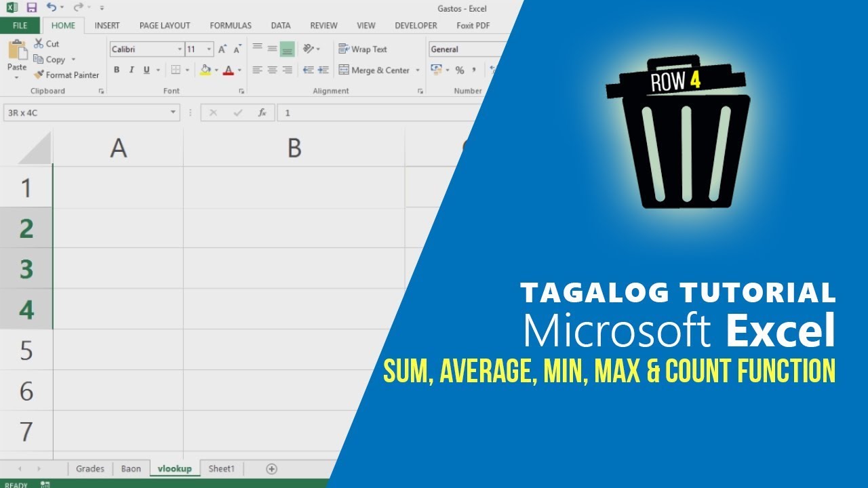Viewport: 868px width, 488px height.
Task: Switch to the PAGE LAYOUT tab
Action: [165, 26]
